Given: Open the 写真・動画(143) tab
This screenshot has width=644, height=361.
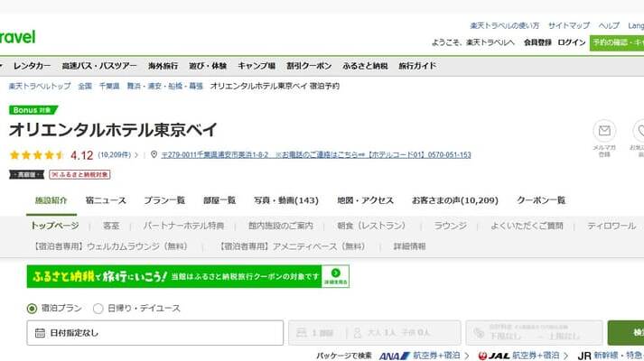Looking at the screenshot, I should (286, 200).
